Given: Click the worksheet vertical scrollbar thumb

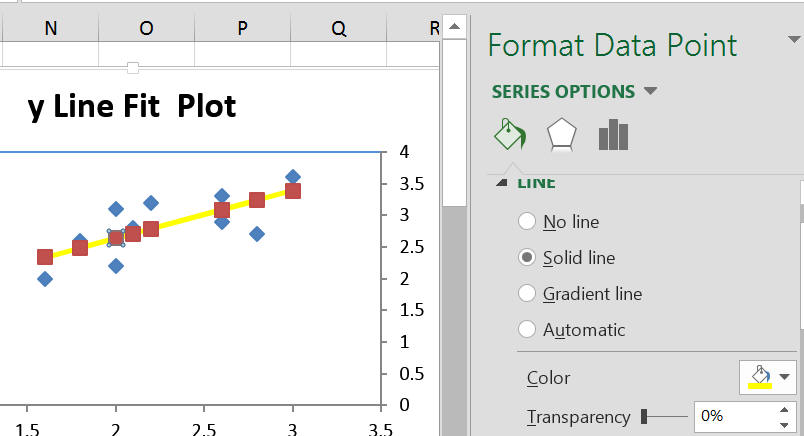Looking at the screenshot, I should (x=454, y=123).
